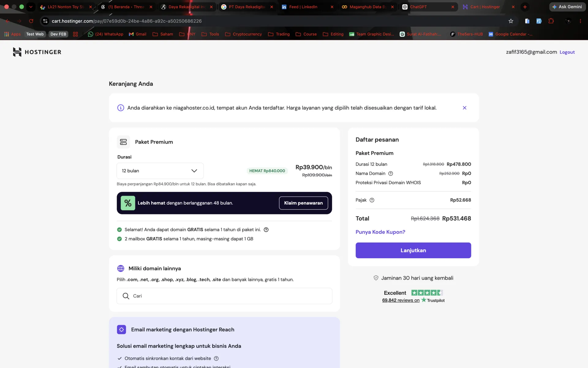Click the Hostinger logo
This screenshot has width=588, height=368.
click(37, 52)
